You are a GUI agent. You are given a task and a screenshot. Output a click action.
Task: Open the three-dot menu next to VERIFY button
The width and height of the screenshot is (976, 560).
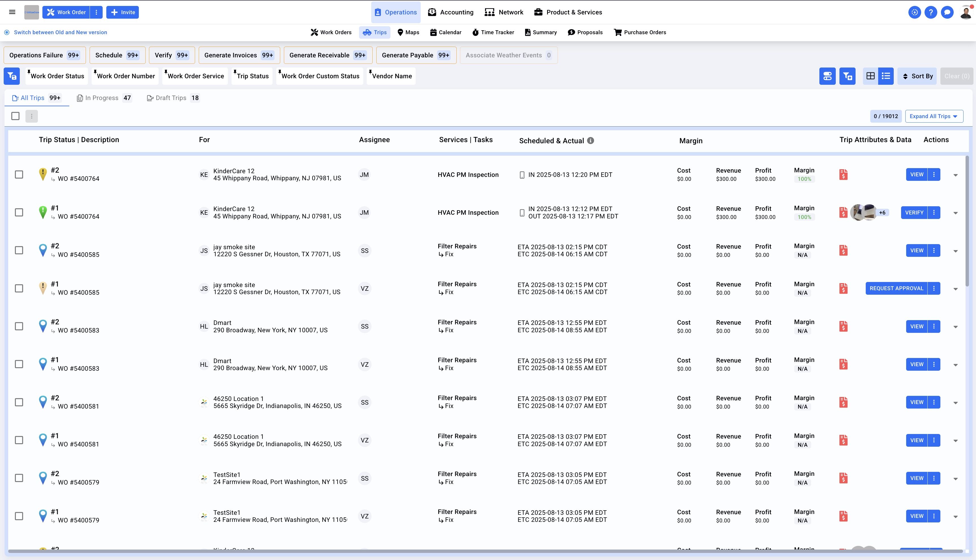pos(934,213)
